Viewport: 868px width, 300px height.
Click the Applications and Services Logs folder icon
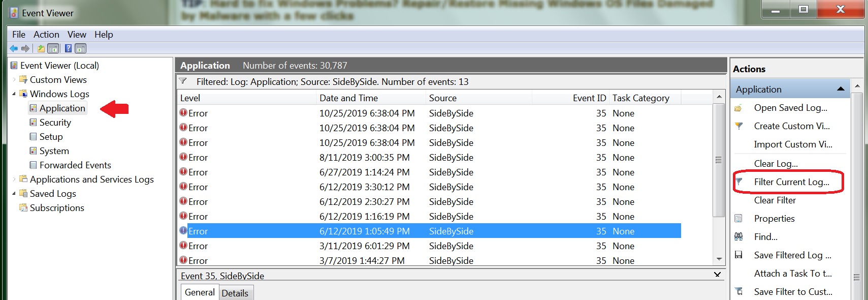coord(23,179)
